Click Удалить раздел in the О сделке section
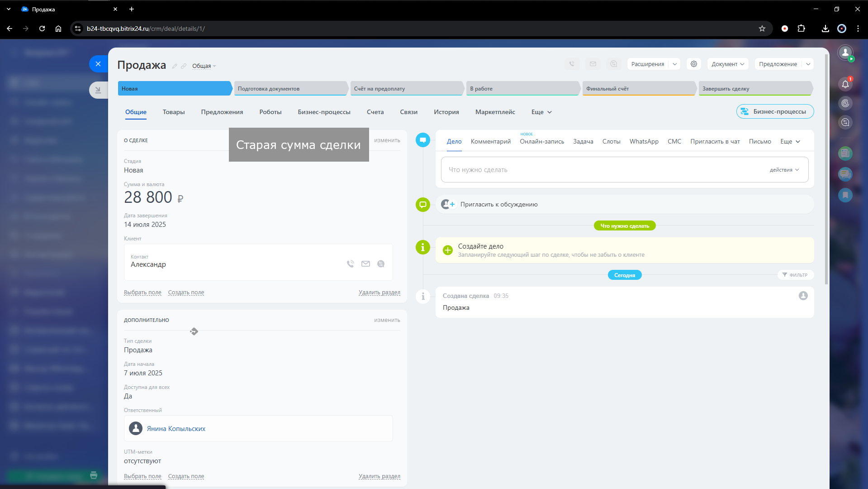This screenshot has height=489, width=868. pyautogui.click(x=379, y=292)
